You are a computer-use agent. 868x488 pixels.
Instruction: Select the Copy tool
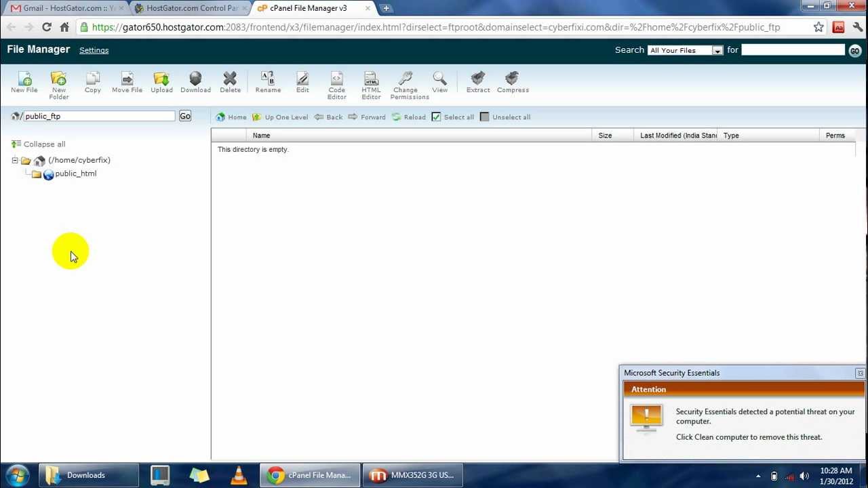pos(93,83)
